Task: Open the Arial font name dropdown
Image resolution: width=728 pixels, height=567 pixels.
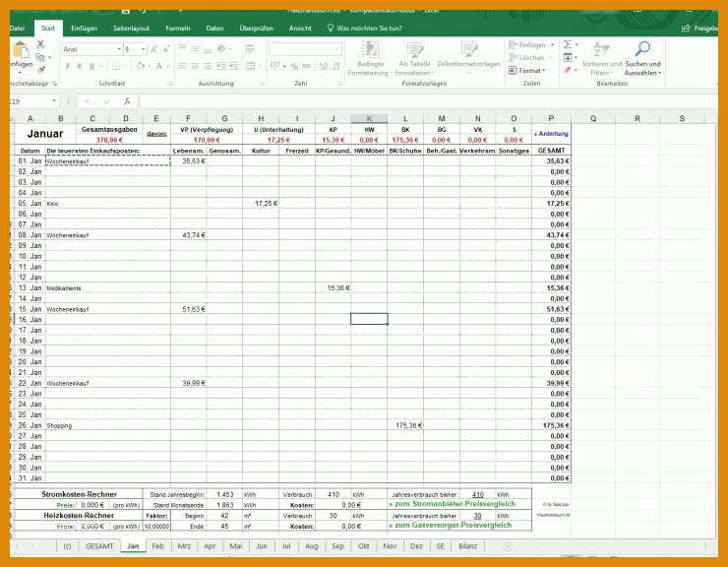Action: [x=119, y=49]
